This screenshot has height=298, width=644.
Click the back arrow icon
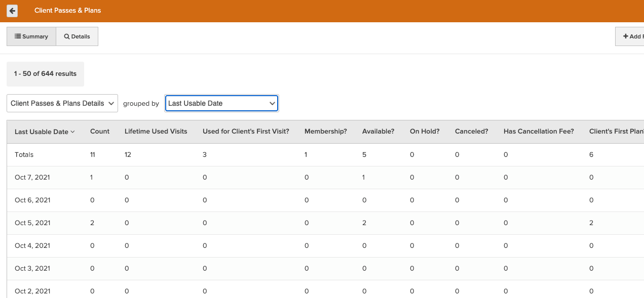click(12, 11)
